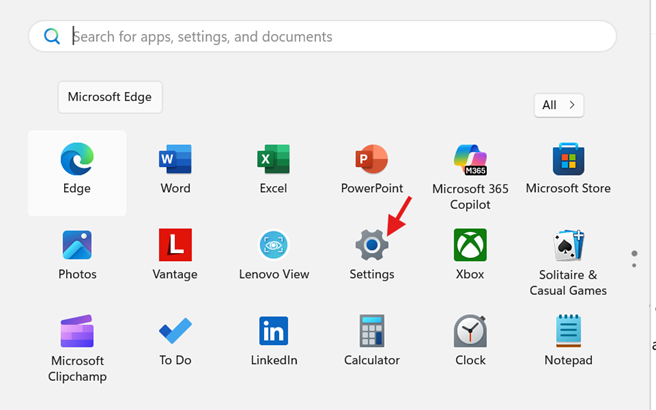This screenshot has height=410, width=656.
Task: Open Lenovo View app
Action: [x=273, y=246]
